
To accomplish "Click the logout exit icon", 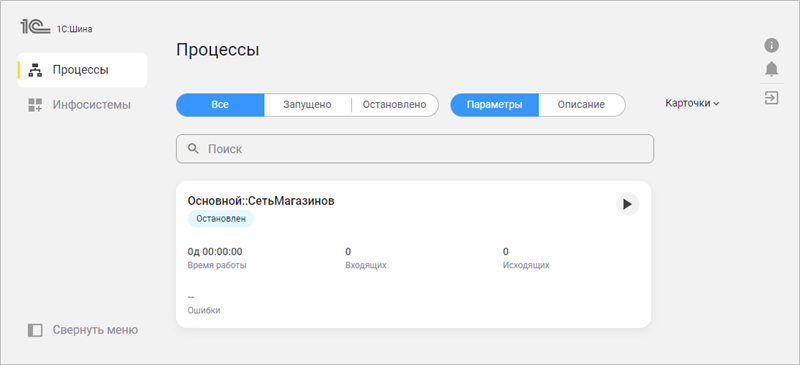I will [x=771, y=98].
